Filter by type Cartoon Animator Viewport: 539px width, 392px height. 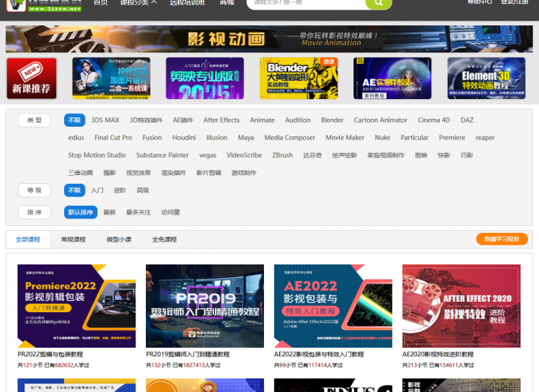click(x=380, y=120)
